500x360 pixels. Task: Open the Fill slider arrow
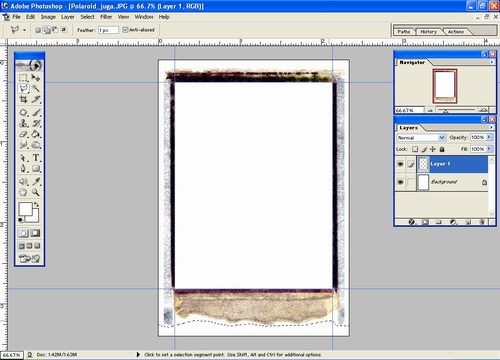[x=489, y=149]
